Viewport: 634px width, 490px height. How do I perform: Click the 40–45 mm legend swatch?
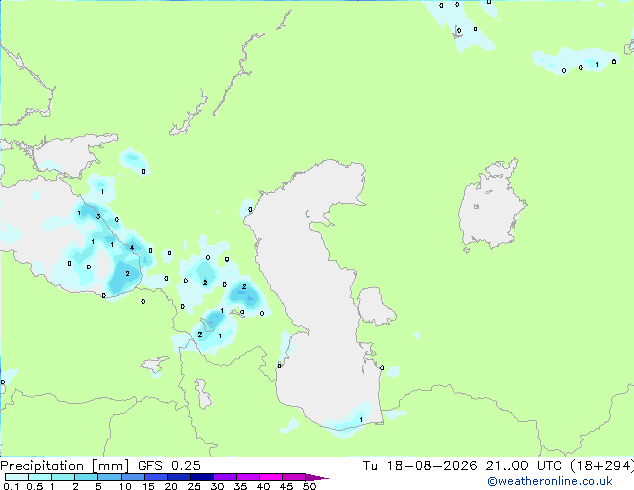point(271,477)
